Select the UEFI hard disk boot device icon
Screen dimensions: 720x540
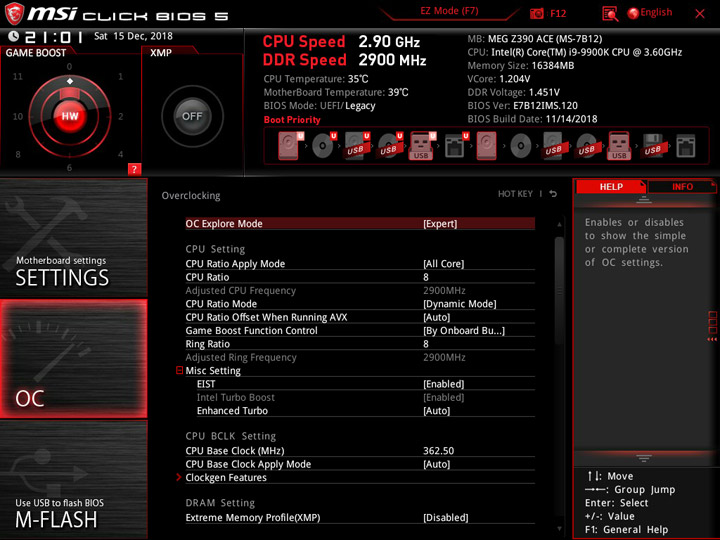point(290,146)
